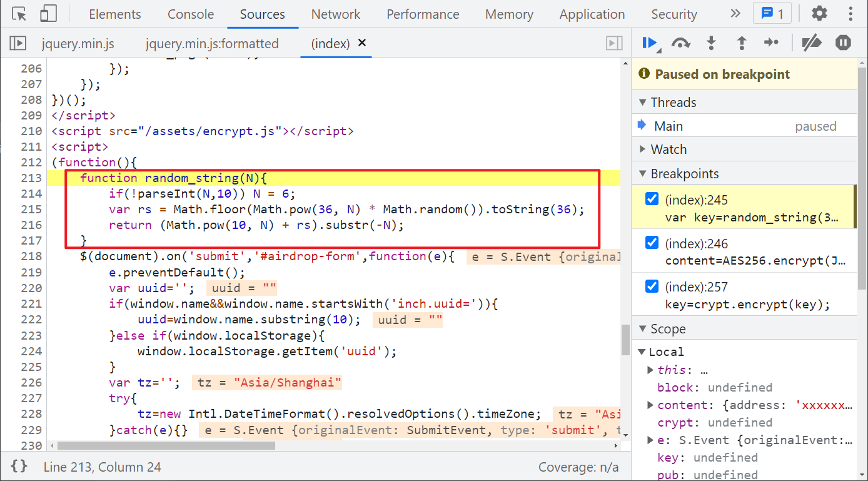Click line number 226 in gutter
The image size is (868, 481).
[x=31, y=382]
